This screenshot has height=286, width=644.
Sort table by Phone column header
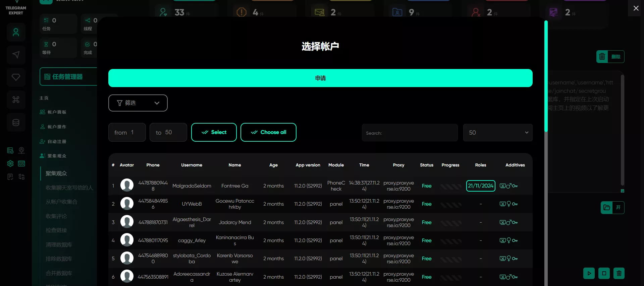click(x=153, y=165)
